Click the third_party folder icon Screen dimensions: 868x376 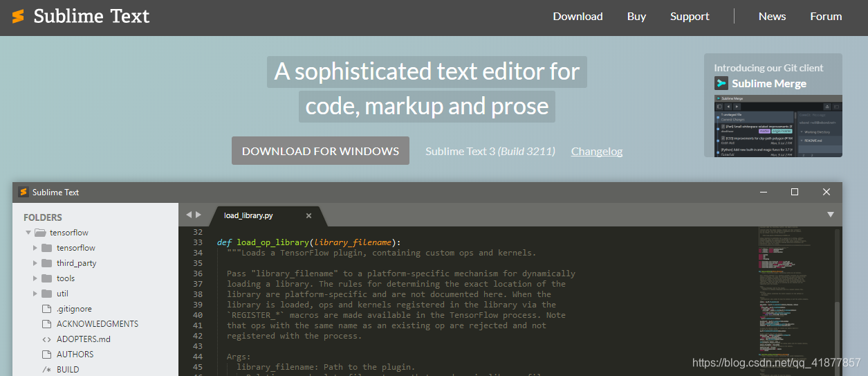(x=46, y=263)
